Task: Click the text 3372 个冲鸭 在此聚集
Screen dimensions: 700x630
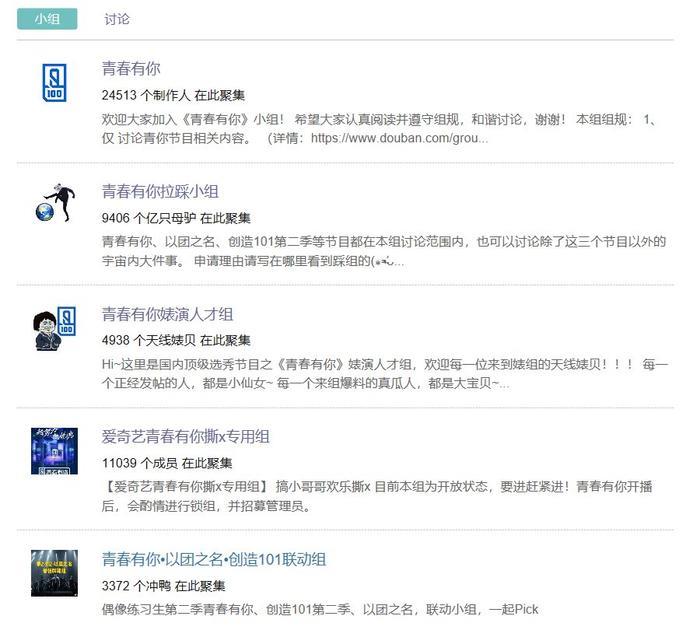Action: pyautogui.click(x=163, y=586)
